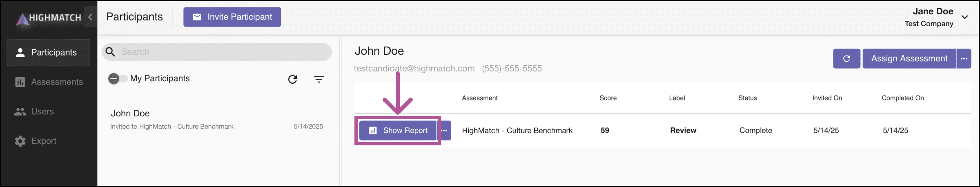Screen dimensions: 980x187
Task: Click the HighMatch logo
Action: (49, 18)
